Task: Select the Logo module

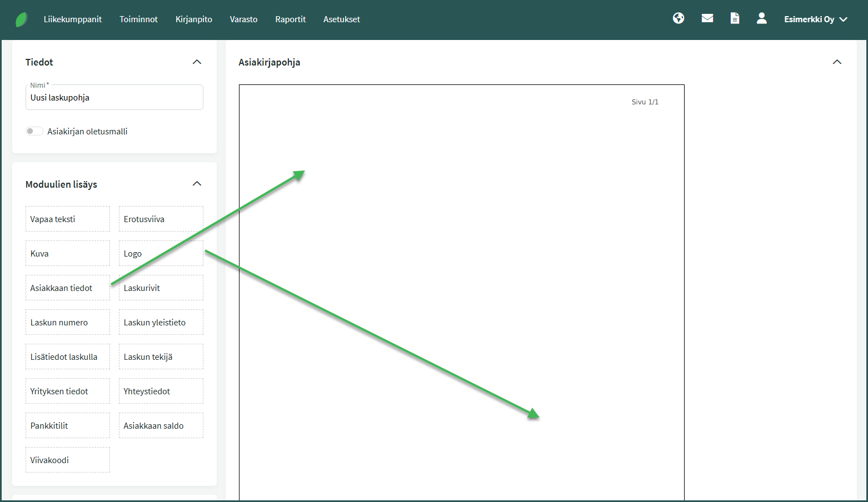Action: pyautogui.click(x=161, y=253)
